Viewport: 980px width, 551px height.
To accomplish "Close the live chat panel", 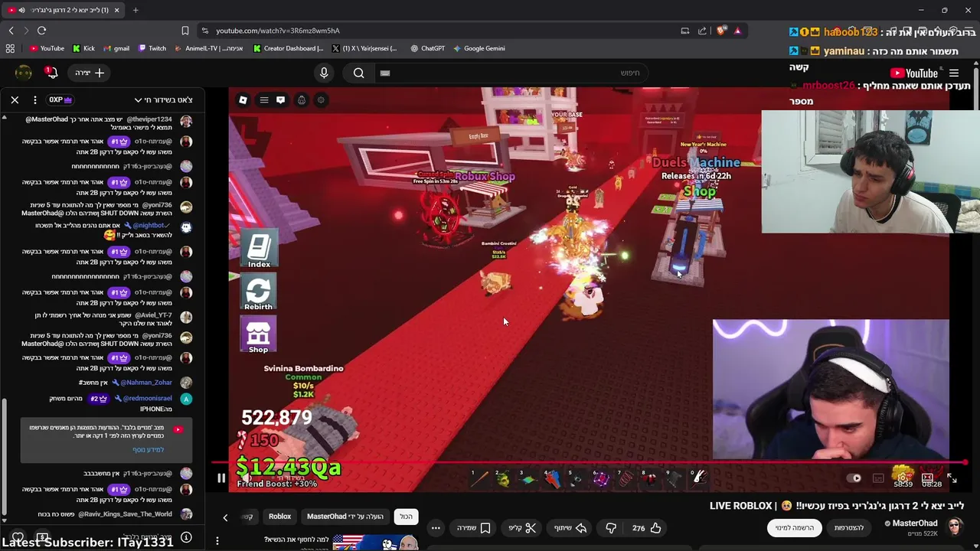I will tap(15, 99).
